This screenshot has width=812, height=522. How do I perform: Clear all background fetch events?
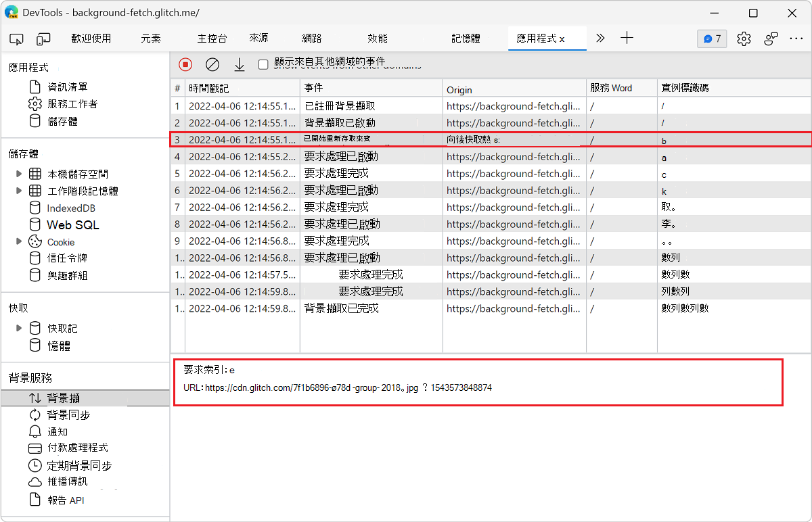coord(212,64)
